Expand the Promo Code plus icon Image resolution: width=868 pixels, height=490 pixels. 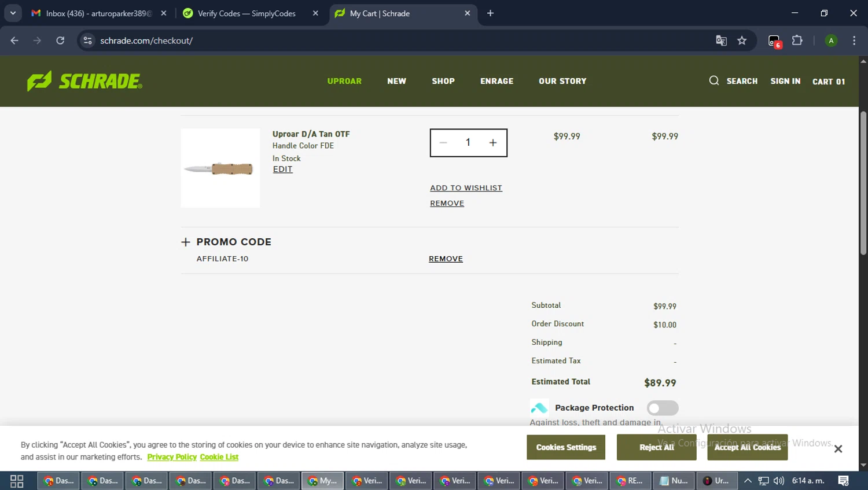186,242
